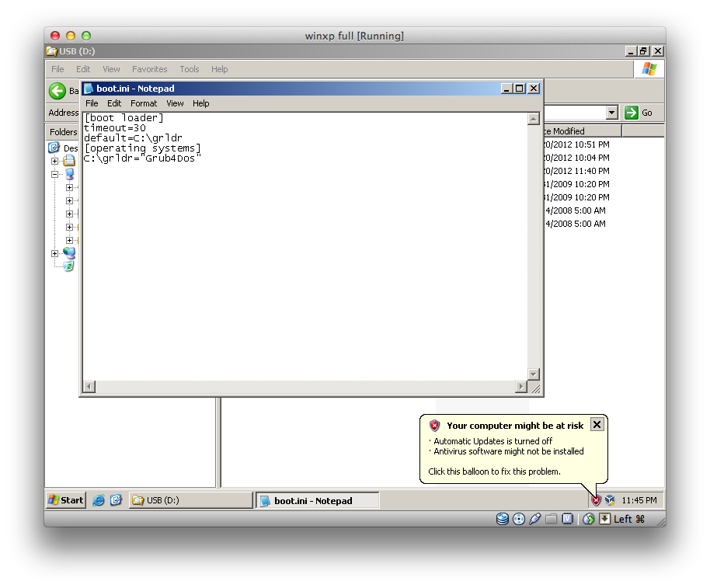Screen dimensions: 710x588
Task: Select My Network Places icon in tree
Action: 69,253
